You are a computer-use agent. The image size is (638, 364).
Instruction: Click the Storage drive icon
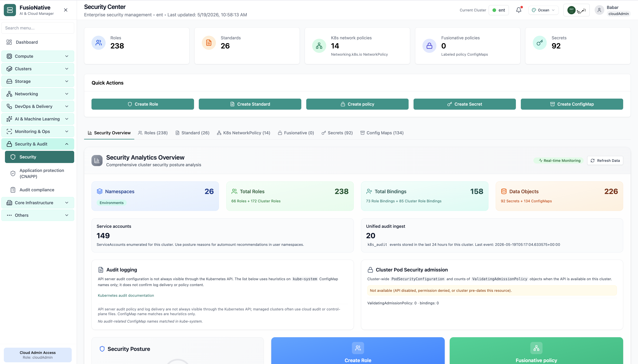[x=9, y=81]
